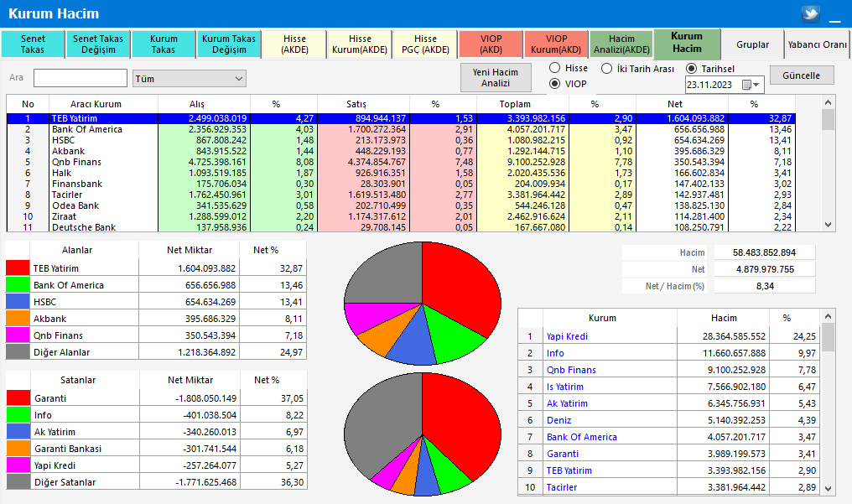This screenshot has width=852, height=504.
Task: Select the Kurum Hacim tab
Action: [688, 43]
